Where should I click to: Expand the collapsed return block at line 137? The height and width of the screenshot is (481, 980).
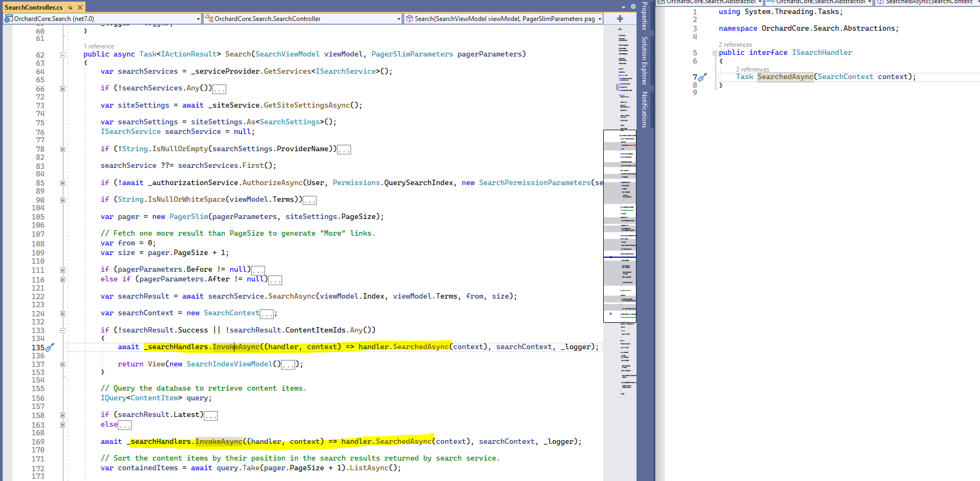63,364
